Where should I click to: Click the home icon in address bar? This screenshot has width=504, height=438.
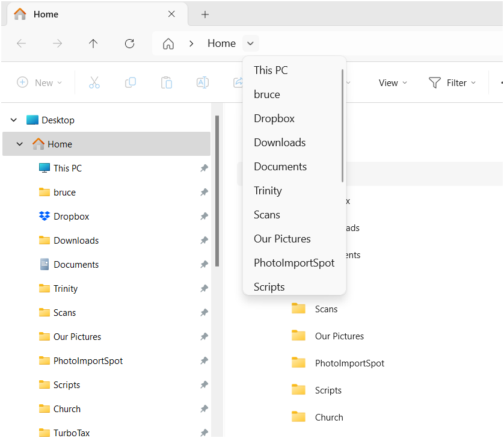click(x=168, y=43)
